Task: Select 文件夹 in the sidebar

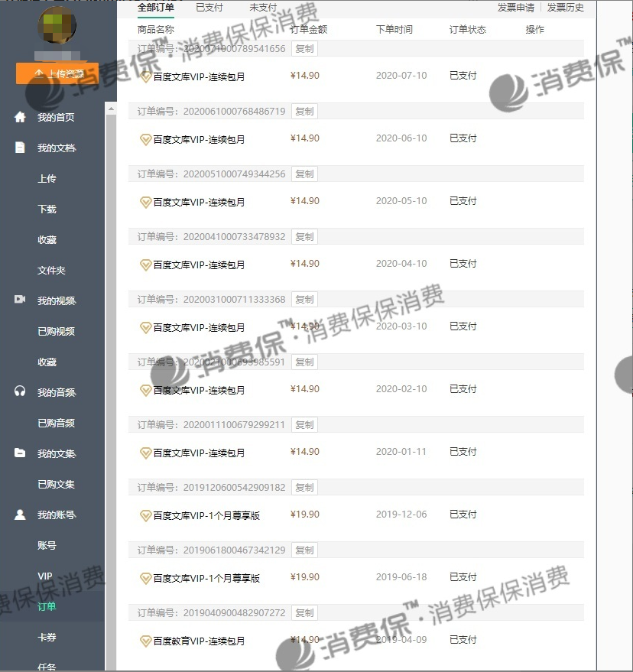Action: (x=51, y=270)
